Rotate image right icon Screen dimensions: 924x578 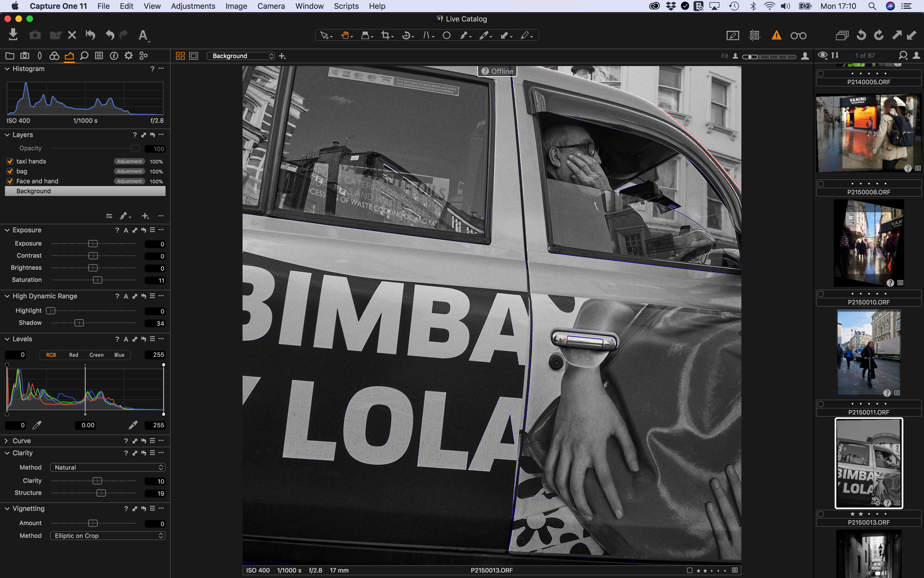[879, 35]
